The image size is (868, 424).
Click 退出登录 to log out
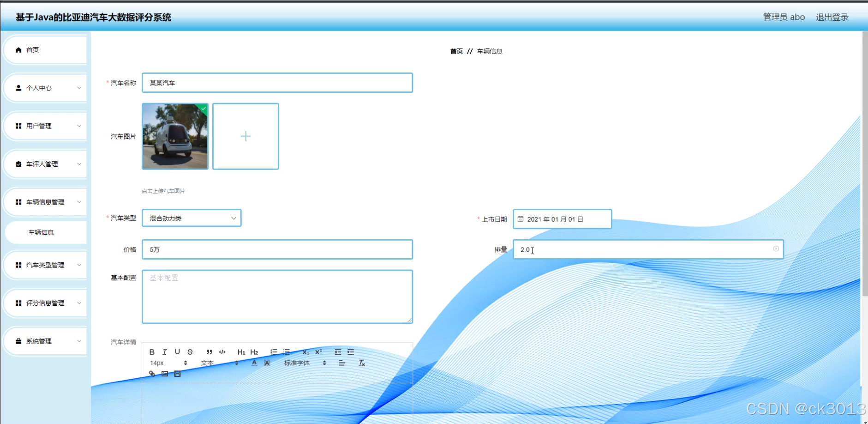(832, 17)
